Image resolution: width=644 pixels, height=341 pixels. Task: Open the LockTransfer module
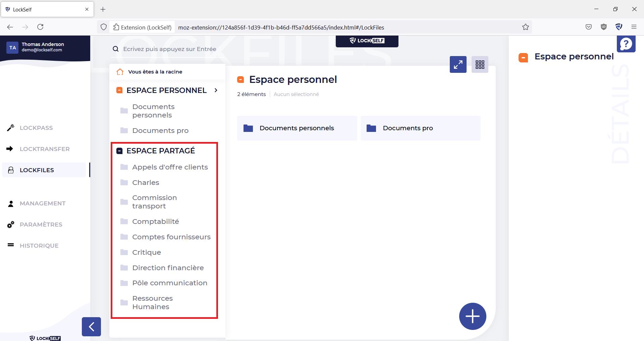[x=45, y=149]
